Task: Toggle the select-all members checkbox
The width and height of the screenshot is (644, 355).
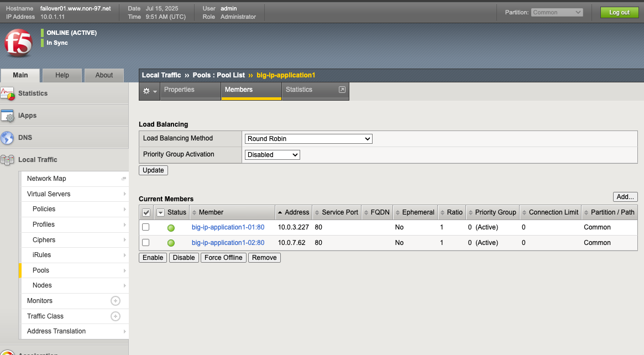Action: pos(146,212)
